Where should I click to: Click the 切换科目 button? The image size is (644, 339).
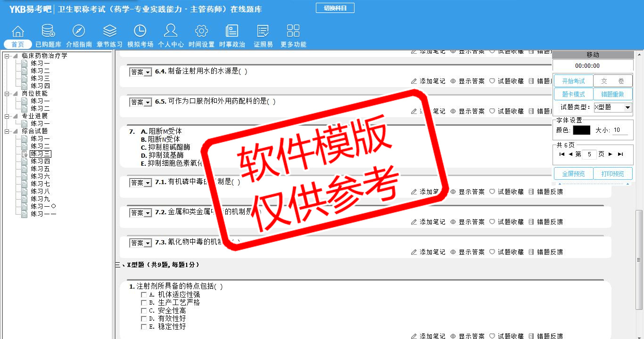pyautogui.click(x=335, y=8)
